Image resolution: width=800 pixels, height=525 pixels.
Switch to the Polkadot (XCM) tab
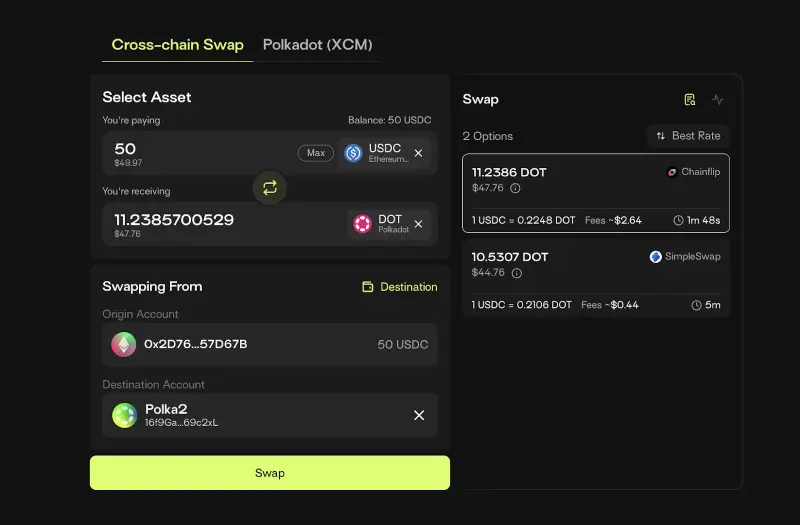coord(317,45)
